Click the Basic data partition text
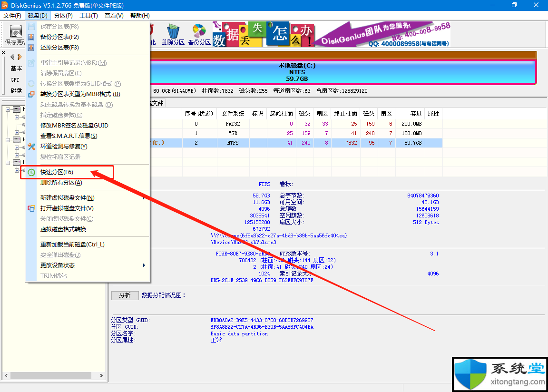The image size is (548, 392). (239, 333)
